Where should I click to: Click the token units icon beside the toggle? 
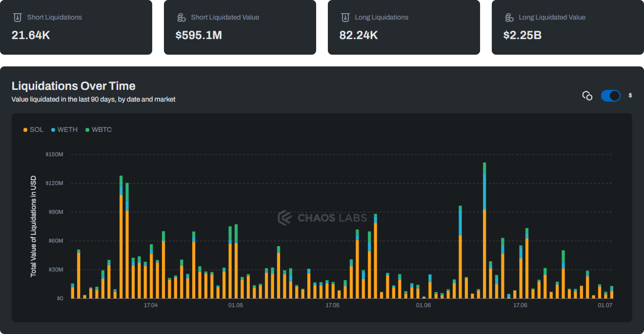pos(587,95)
